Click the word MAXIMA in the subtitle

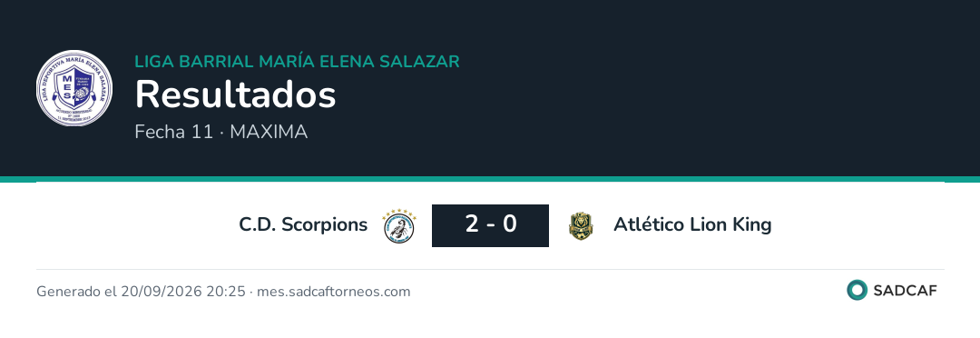click(269, 132)
